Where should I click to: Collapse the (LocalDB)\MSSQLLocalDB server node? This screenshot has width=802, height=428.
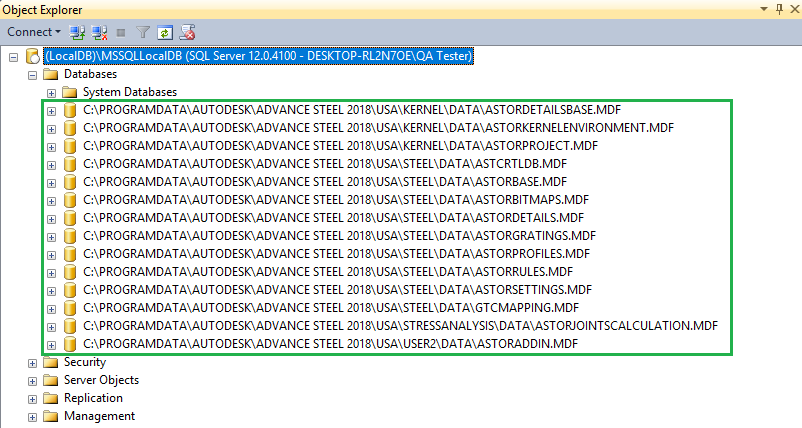pyautogui.click(x=14, y=57)
